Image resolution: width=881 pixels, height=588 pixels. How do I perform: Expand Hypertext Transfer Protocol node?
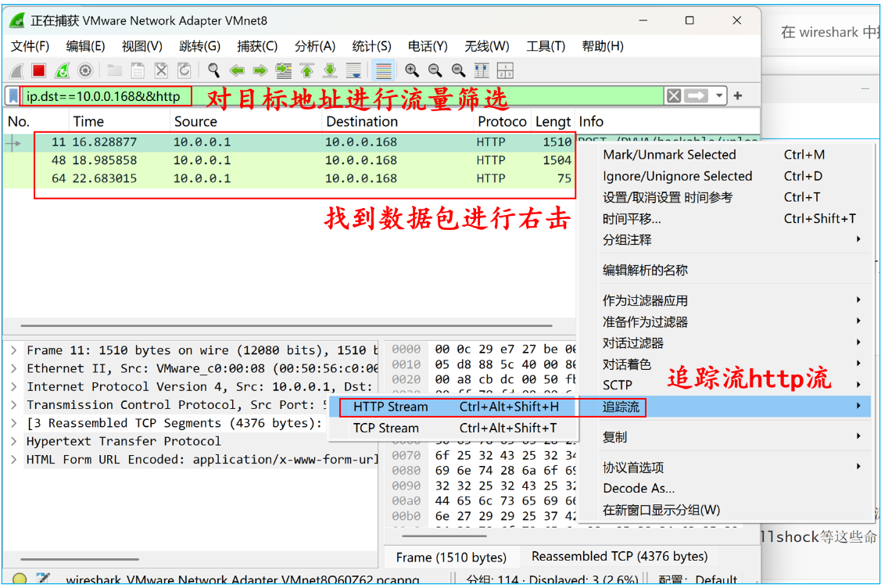pyautogui.click(x=14, y=441)
